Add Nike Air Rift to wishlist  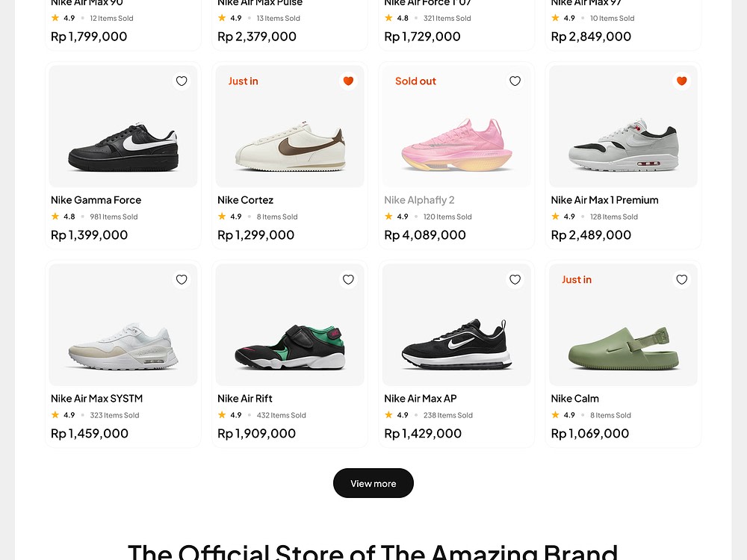348,279
